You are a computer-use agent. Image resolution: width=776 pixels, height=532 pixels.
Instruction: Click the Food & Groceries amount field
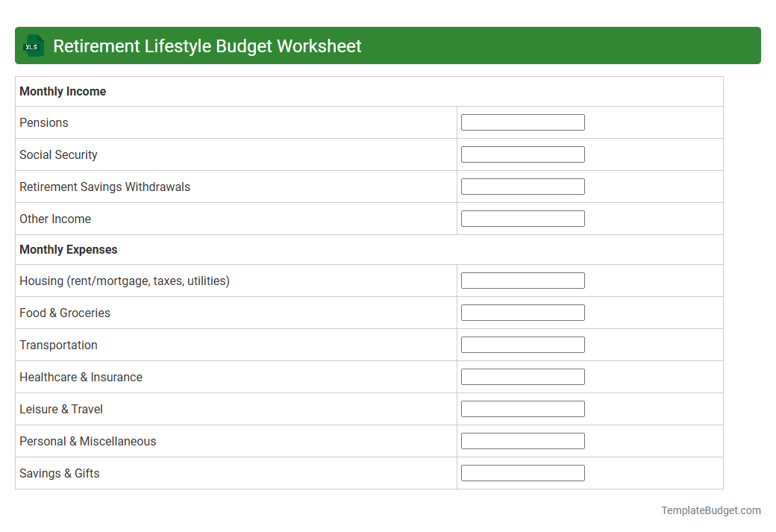tap(522, 312)
